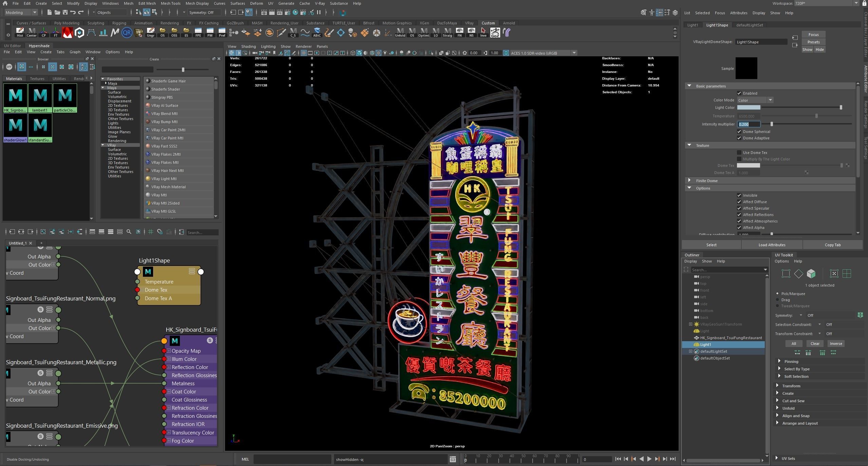Click the Save Scene disk icon
The width and height of the screenshot is (868, 466).
(65, 13)
